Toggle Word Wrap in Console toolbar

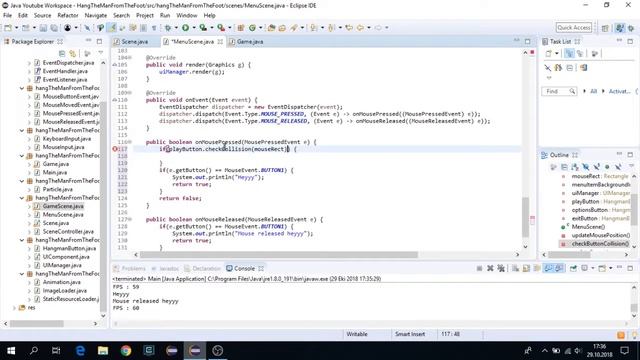[537, 268]
